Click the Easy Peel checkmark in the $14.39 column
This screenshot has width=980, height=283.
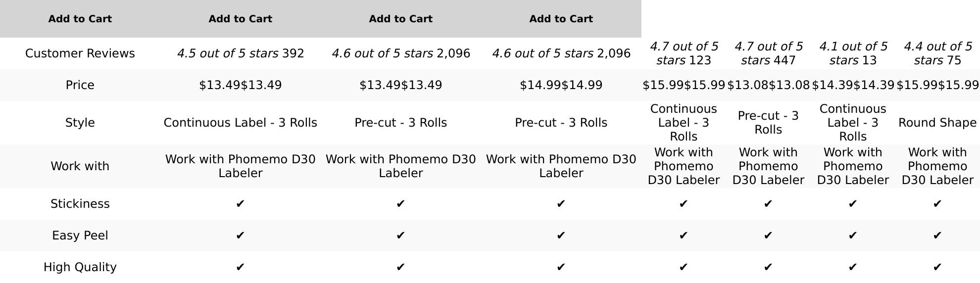coord(852,236)
